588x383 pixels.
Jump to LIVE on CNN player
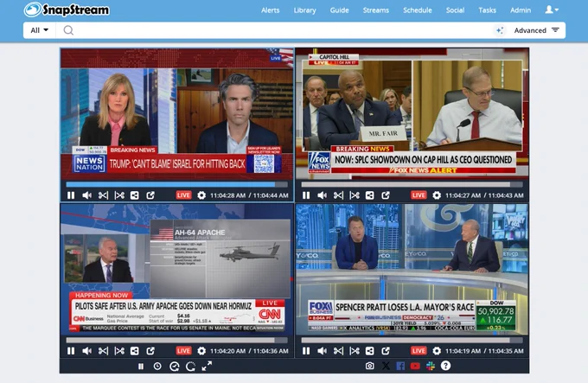183,351
